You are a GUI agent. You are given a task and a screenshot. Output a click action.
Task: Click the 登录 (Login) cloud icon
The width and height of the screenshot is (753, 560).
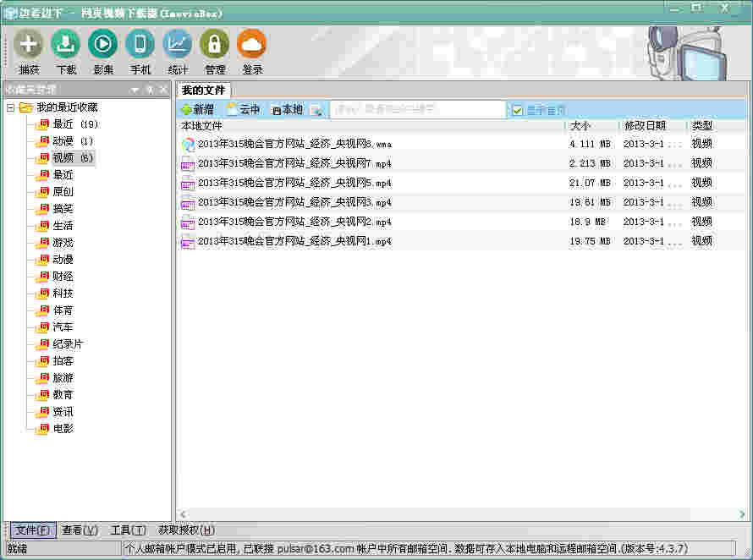click(252, 44)
